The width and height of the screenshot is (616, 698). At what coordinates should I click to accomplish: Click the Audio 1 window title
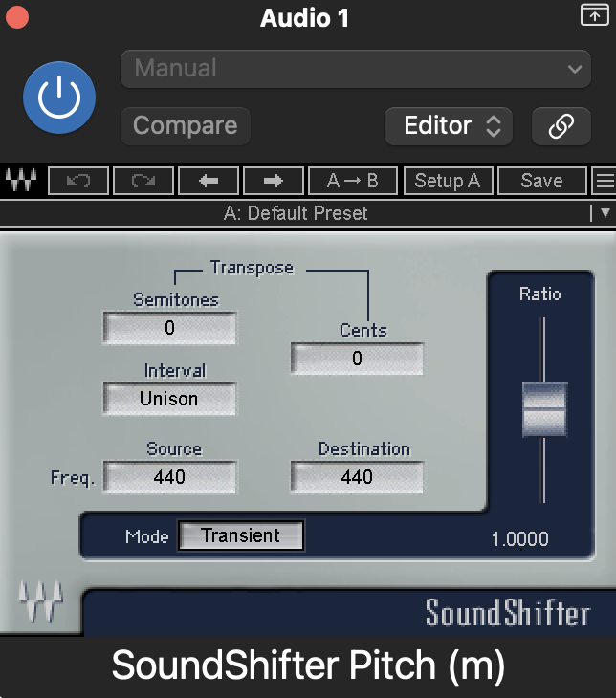coord(305,18)
